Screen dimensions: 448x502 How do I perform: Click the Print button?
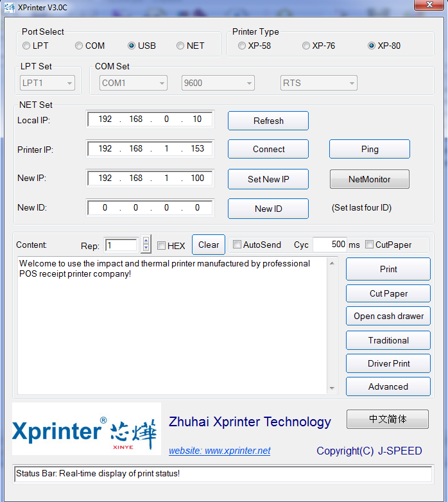(x=388, y=269)
